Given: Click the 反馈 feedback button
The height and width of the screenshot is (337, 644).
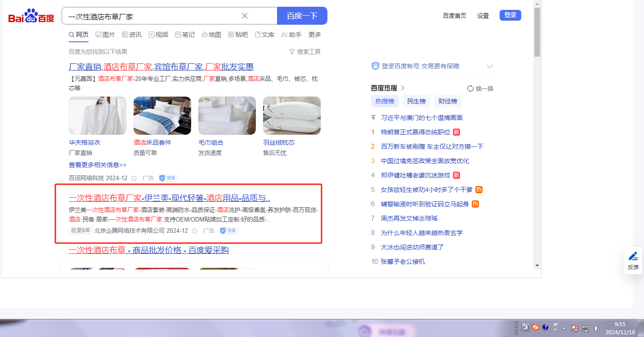Looking at the screenshot, I should 633,261.
